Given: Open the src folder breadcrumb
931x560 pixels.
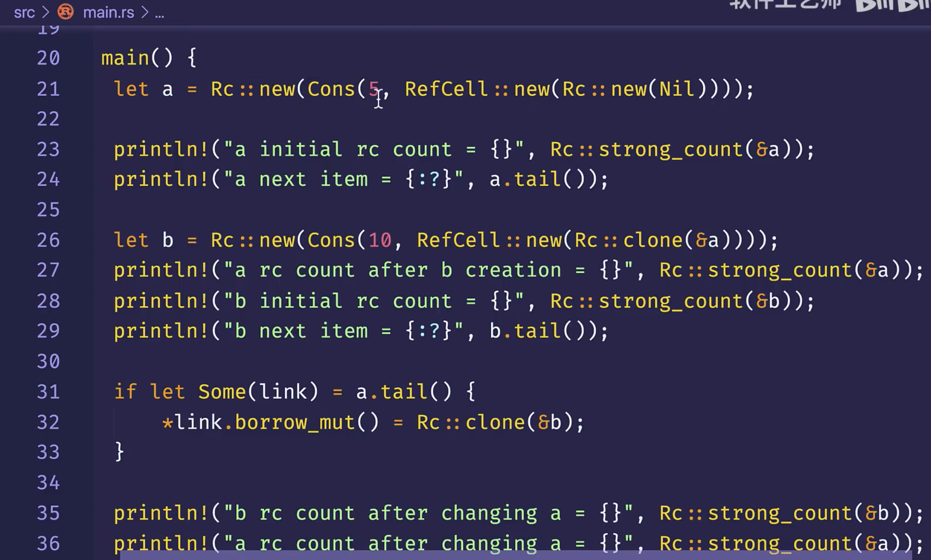Looking at the screenshot, I should click(24, 12).
